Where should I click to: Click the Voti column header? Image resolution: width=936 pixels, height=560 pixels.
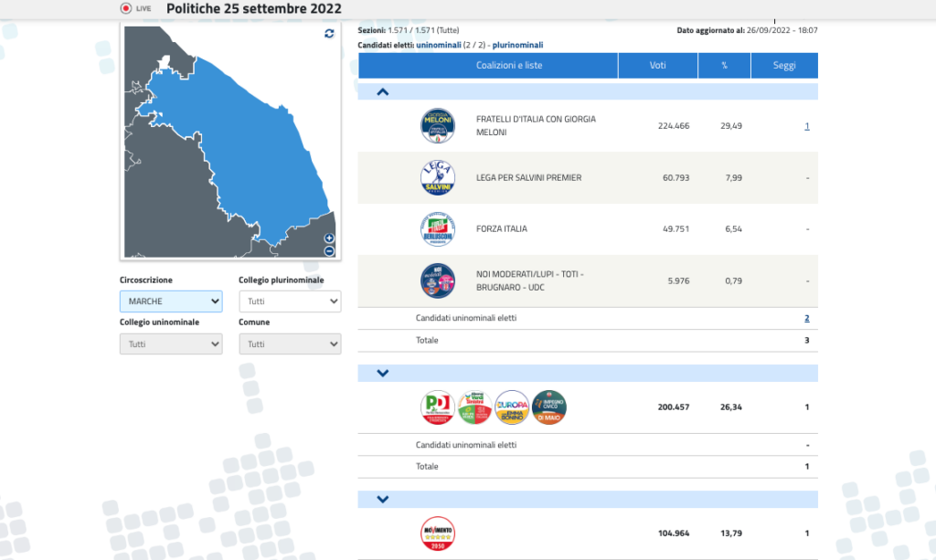[658, 66]
